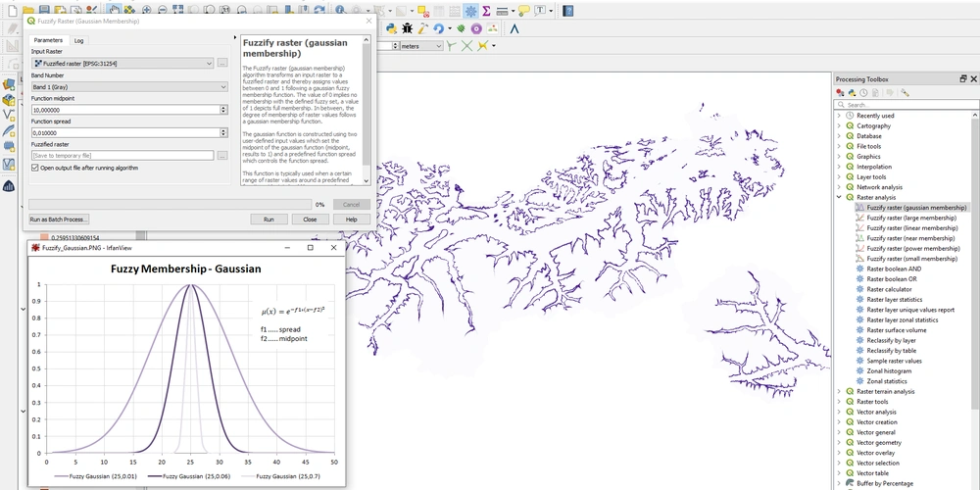Collapse the Raster analysis group
980x490 pixels.
(x=840, y=197)
